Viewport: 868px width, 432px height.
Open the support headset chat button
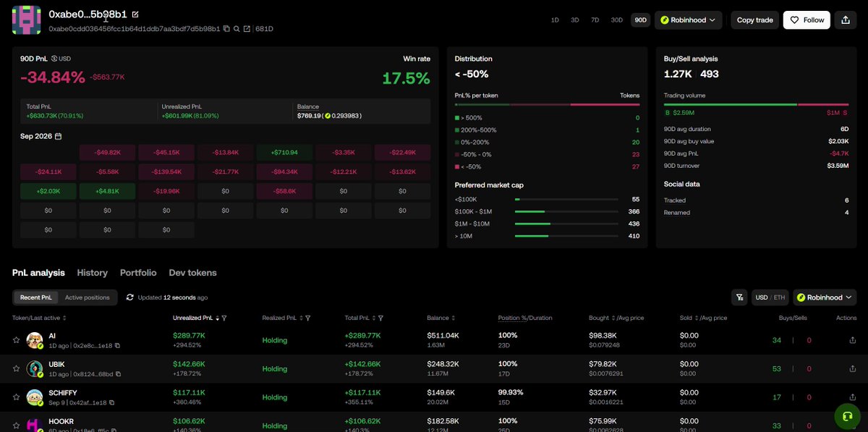(x=847, y=415)
